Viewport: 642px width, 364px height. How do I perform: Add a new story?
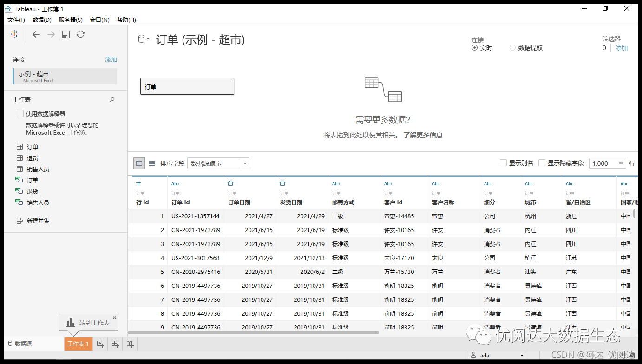coord(131,344)
